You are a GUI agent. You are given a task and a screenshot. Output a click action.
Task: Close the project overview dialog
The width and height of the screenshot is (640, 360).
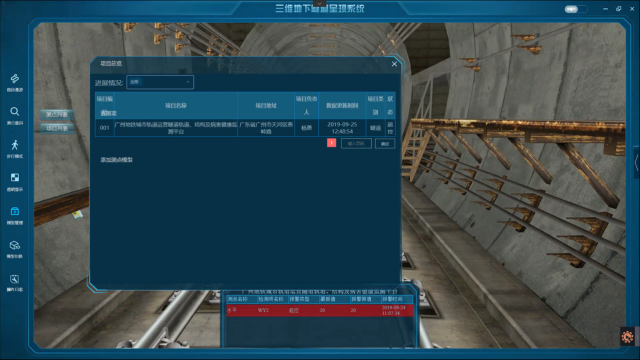pos(394,64)
